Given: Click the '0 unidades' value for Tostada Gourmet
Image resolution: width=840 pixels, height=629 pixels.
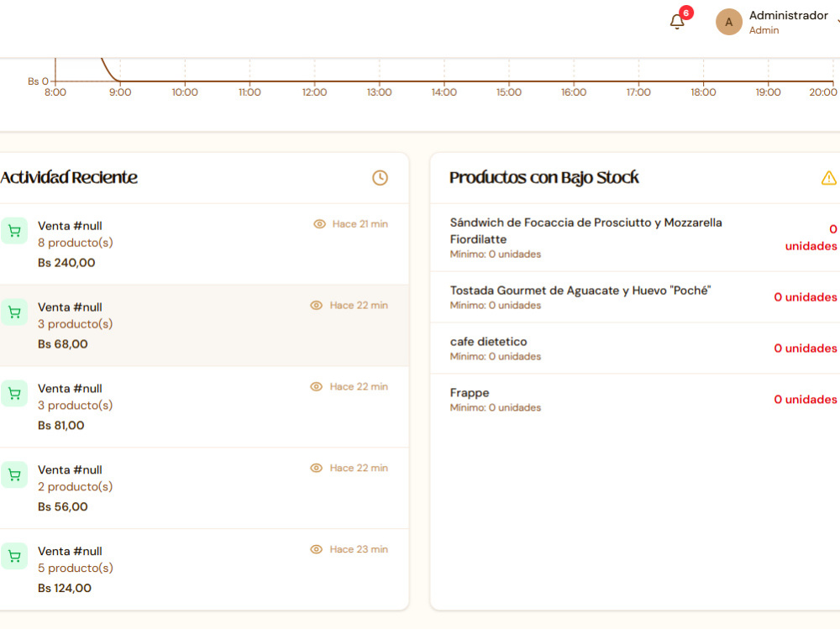Looking at the screenshot, I should 806,297.
